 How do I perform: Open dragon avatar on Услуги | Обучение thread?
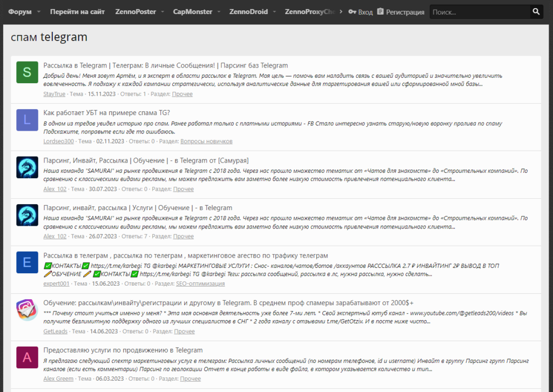point(27,215)
